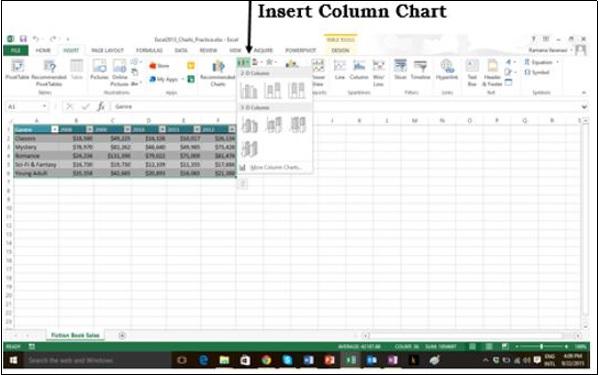599x375 pixels.
Task: Choose 3-D 100% Stacked Column chart
Action: 298,125
